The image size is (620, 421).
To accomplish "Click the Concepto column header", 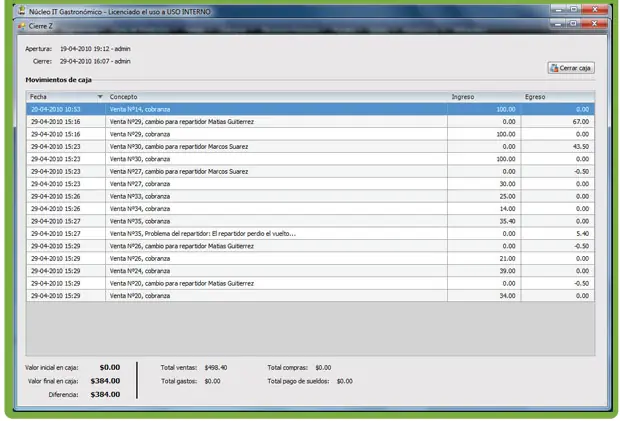I will pyautogui.click(x=276, y=96).
